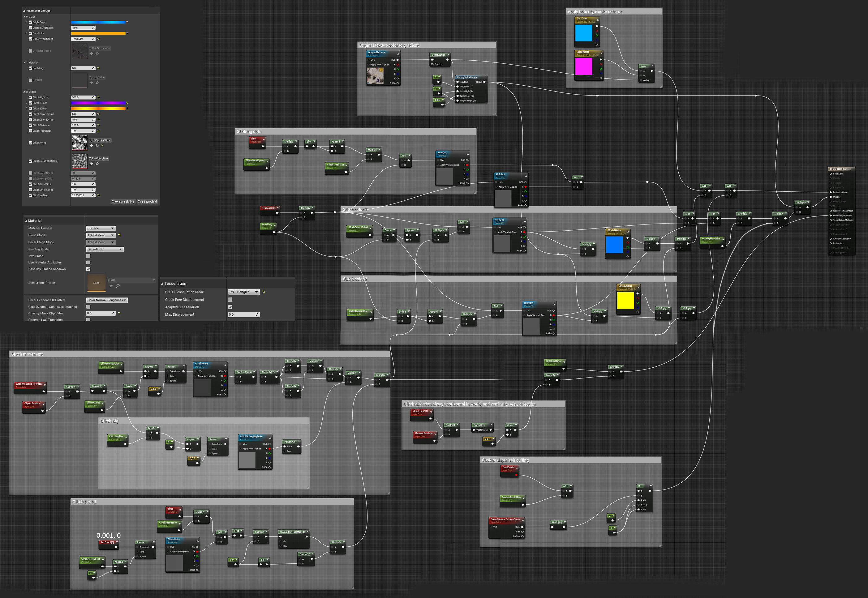
Task: Reset DarkColor parameter with its yellow arrow
Action: 127,33
